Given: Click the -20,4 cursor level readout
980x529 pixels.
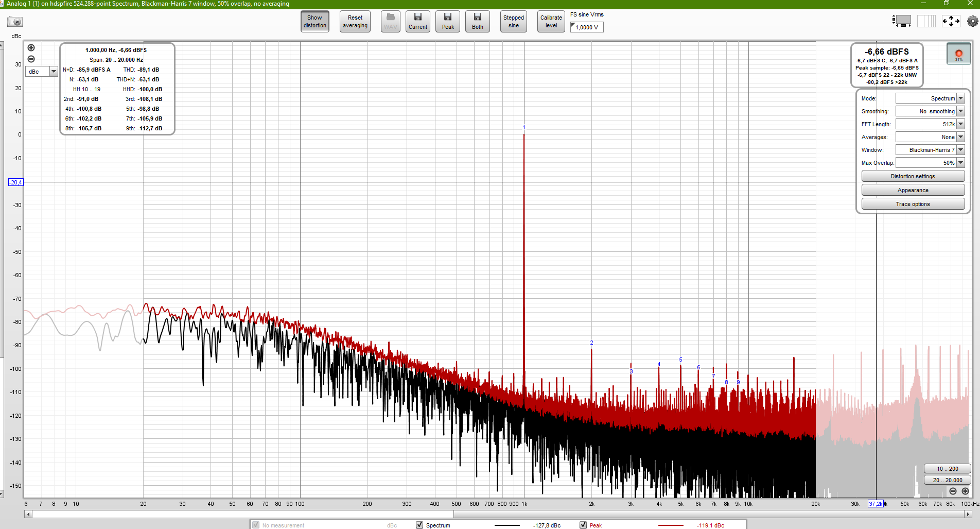Looking at the screenshot, I should pos(15,182).
